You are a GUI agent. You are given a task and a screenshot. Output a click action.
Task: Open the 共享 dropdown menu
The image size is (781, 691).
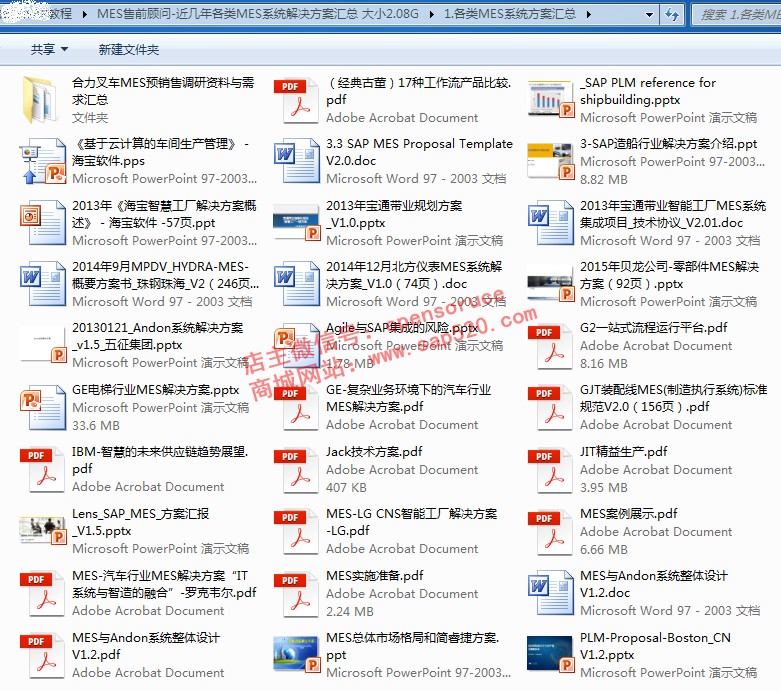[x=49, y=49]
